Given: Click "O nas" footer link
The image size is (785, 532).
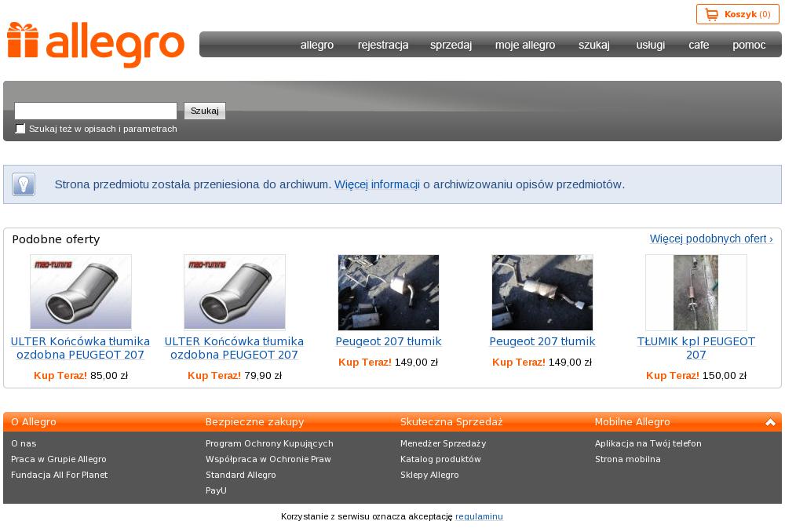Looking at the screenshot, I should 24,443.
